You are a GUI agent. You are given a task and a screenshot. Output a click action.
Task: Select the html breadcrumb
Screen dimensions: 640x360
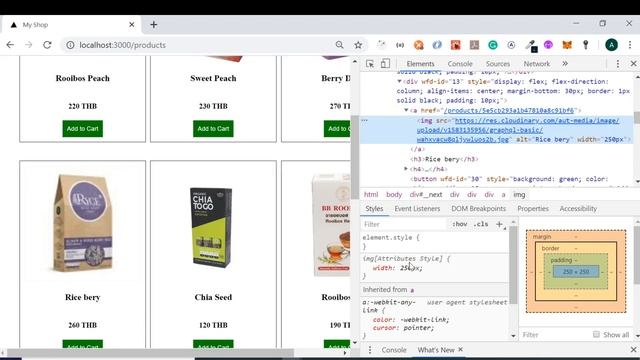point(371,195)
